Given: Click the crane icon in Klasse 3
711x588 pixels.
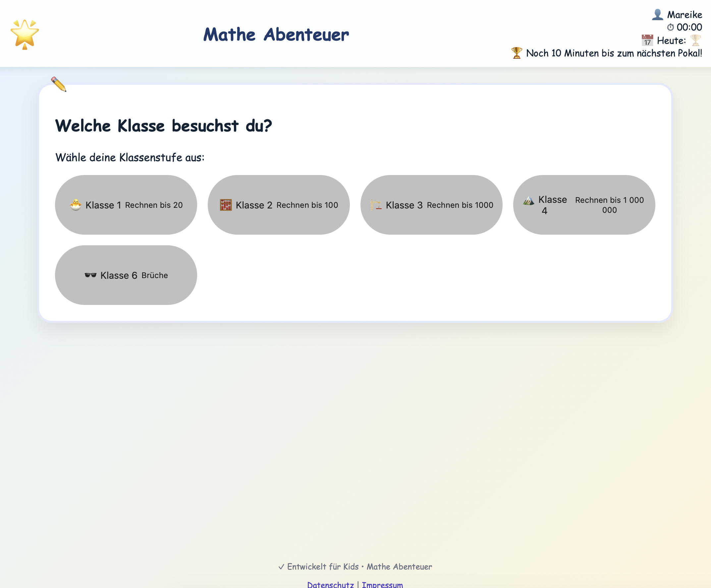Looking at the screenshot, I should pyautogui.click(x=376, y=205).
